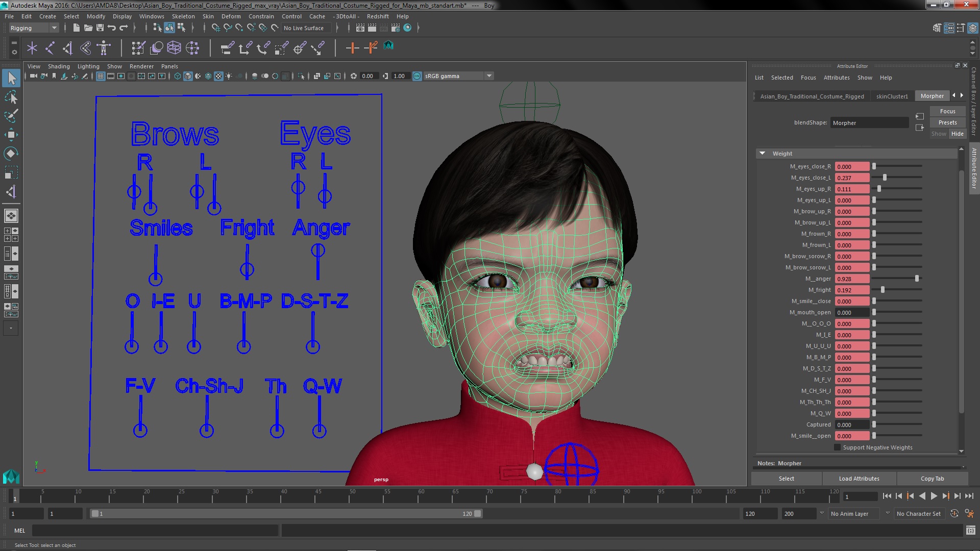The image size is (980, 551).
Task: Toggle textured display in viewport toolbar
Action: click(x=218, y=76)
